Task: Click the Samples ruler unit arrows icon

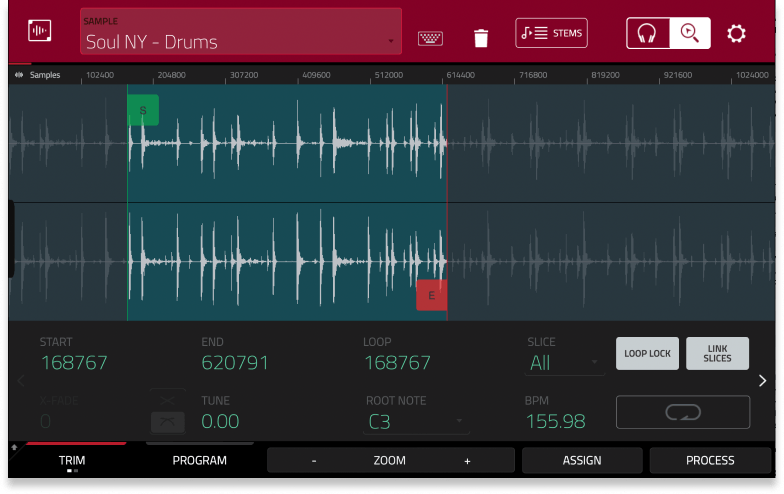Action: pyautogui.click(x=19, y=75)
